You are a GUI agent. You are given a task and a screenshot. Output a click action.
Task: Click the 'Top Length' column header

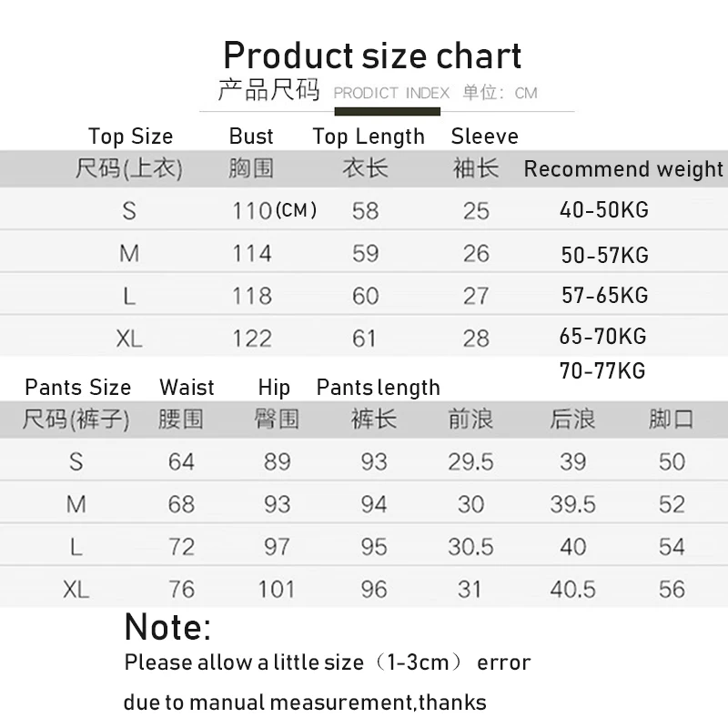pyautogui.click(x=369, y=136)
